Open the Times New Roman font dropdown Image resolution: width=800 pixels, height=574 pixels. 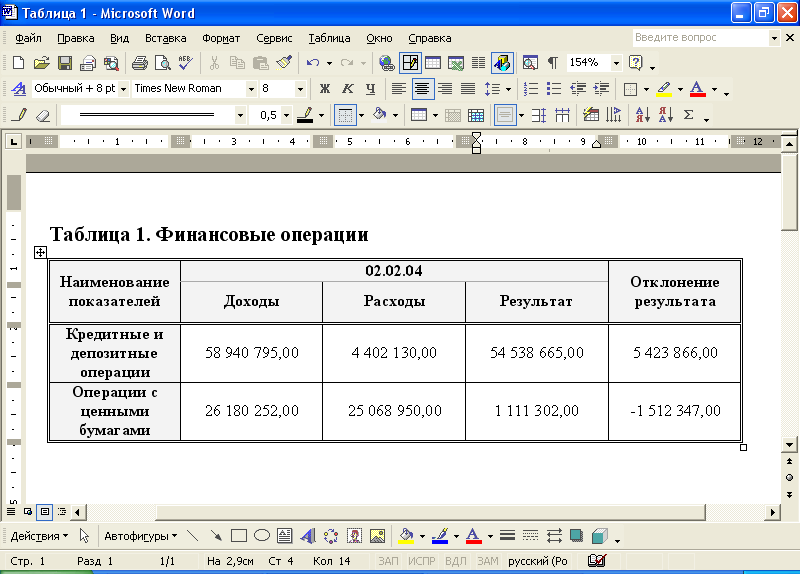click(250, 89)
